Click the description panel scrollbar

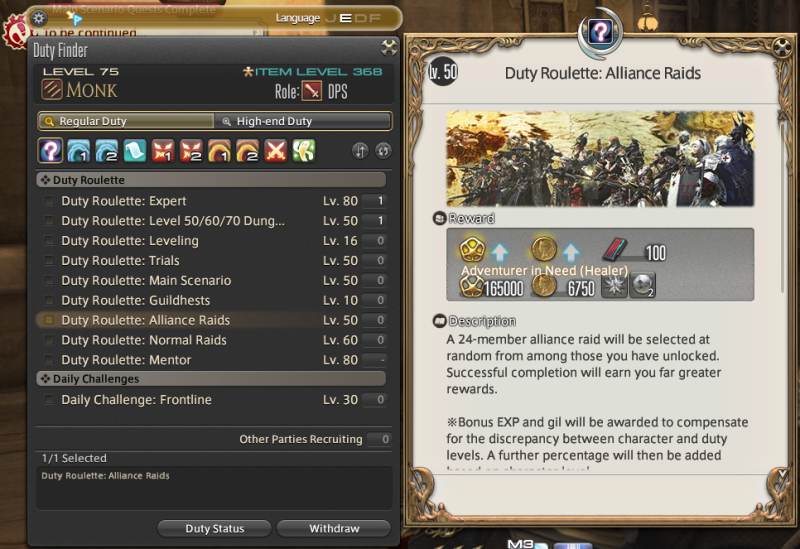(x=783, y=204)
